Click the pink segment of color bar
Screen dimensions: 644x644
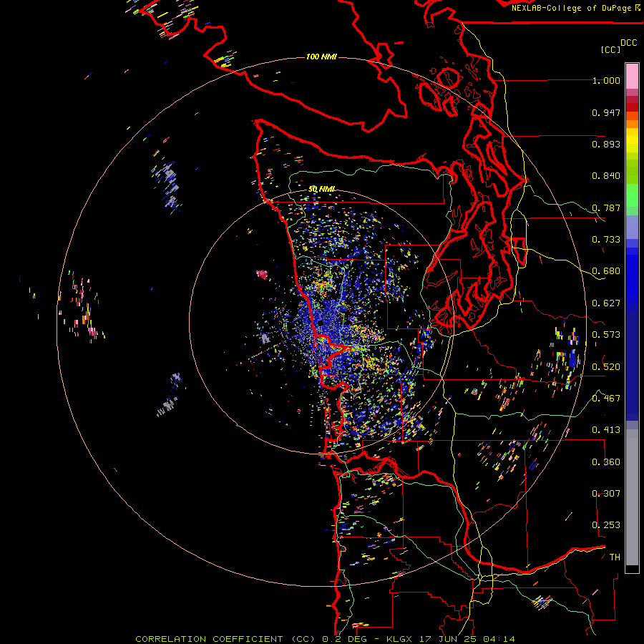point(632,76)
